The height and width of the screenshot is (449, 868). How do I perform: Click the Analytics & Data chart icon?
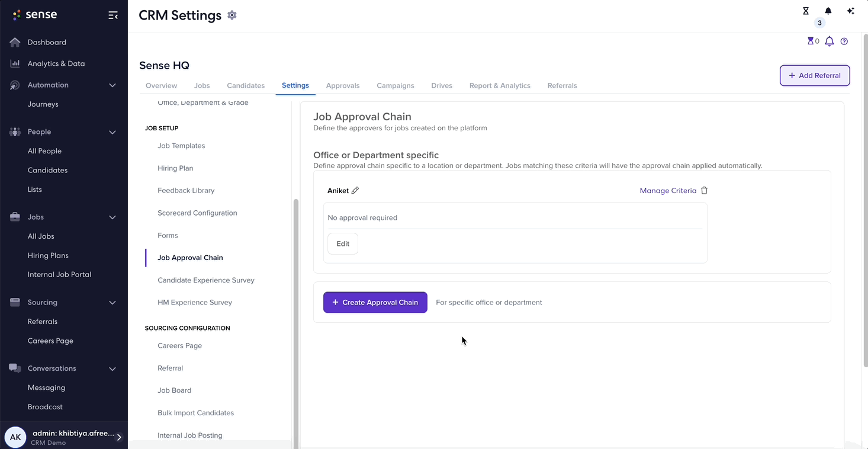click(15, 63)
